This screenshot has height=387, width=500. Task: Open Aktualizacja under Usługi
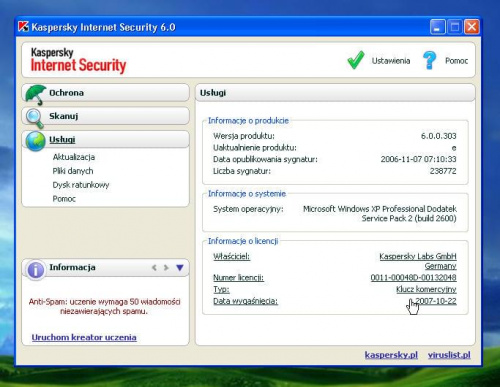point(74,157)
